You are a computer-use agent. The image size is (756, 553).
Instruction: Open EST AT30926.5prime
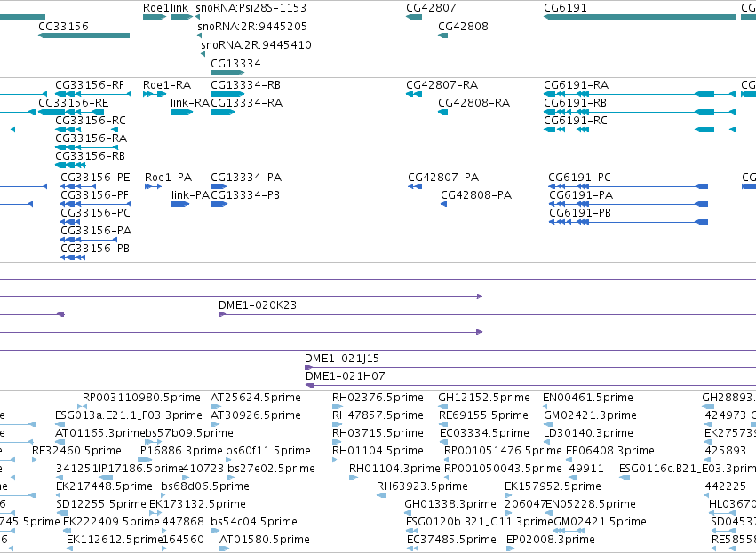click(x=256, y=415)
